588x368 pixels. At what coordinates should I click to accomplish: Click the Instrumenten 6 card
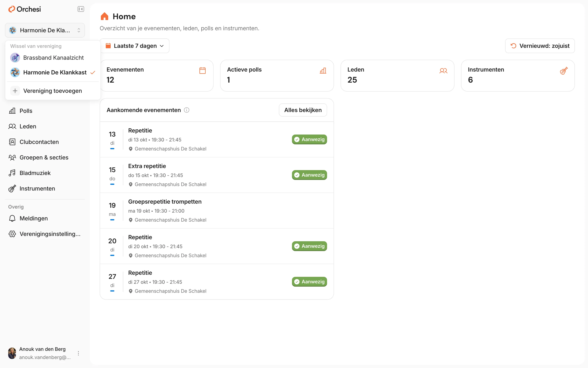518,76
